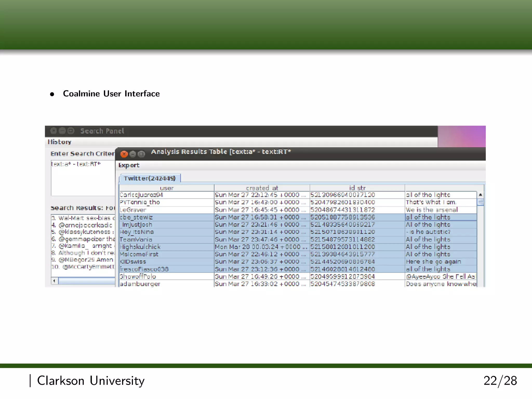Select user cell MsIcomeFirst
This screenshot has width=532, height=399.
click(167, 254)
